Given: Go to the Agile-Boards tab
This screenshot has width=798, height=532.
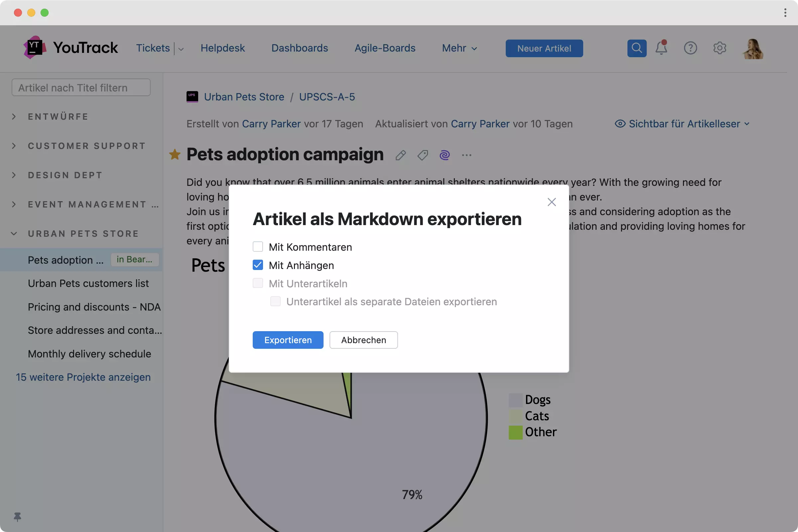Looking at the screenshot, I should pyautogui.click(x=385, y=48).
